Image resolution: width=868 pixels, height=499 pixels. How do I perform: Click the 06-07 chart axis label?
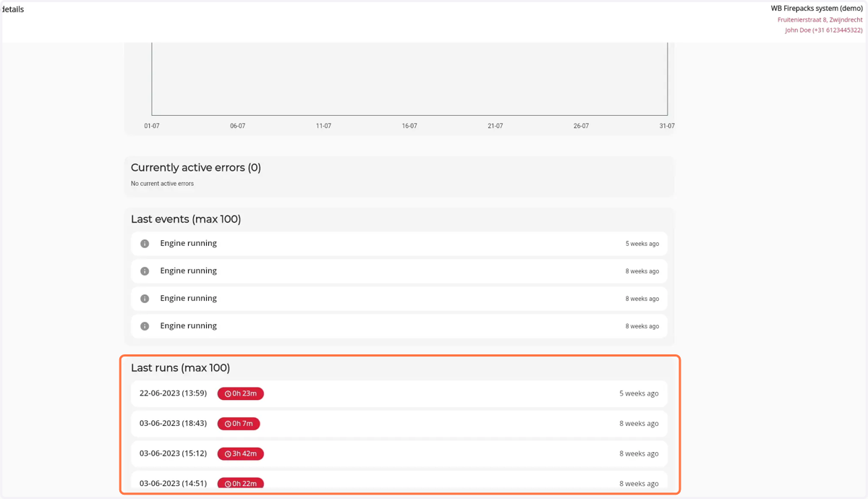[x=237, y=126]
